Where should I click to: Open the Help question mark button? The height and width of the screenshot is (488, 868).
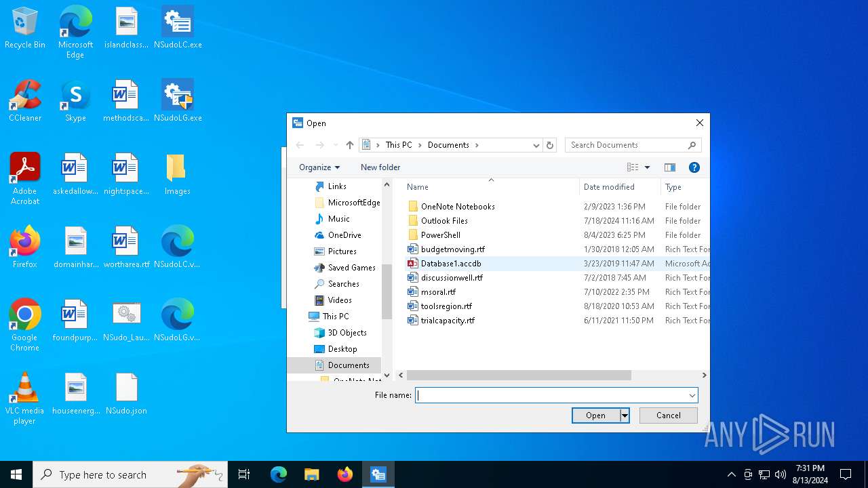[x=694, y=167]
